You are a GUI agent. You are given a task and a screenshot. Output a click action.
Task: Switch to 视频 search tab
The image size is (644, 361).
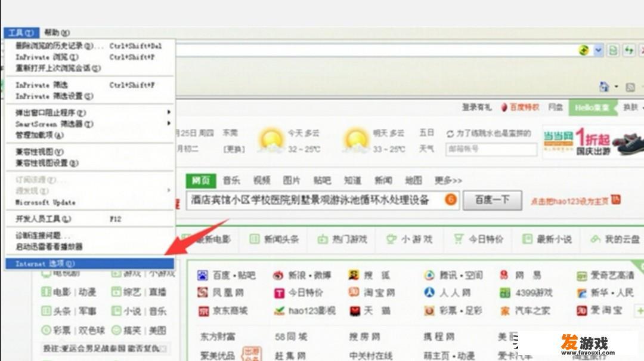pyautogui.click(x=262, y=180)
